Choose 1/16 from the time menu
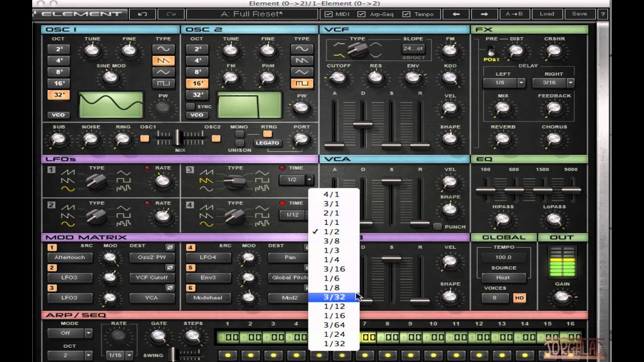Screen dimensions: 644x362 (334, 316)
